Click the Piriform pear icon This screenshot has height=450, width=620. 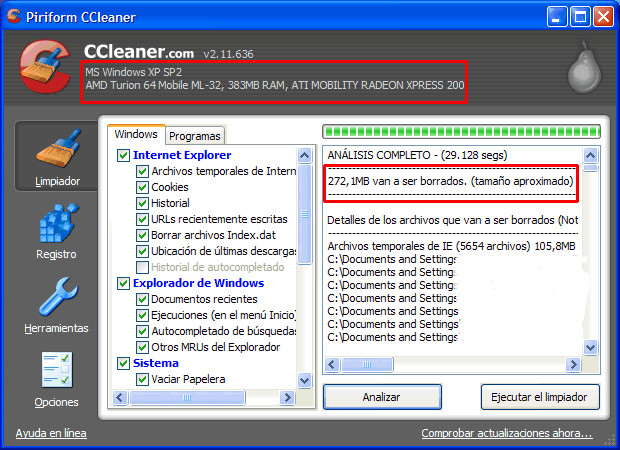coord(584,67)
